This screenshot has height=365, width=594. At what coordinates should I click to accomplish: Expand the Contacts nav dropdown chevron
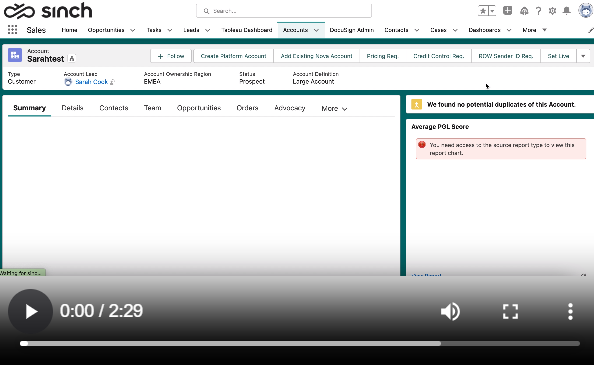pos(417,30)
